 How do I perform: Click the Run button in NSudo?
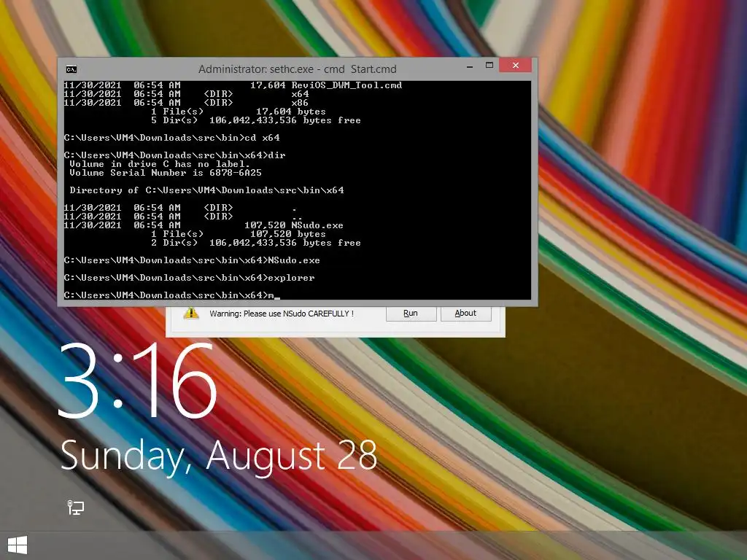pos(411,314)
